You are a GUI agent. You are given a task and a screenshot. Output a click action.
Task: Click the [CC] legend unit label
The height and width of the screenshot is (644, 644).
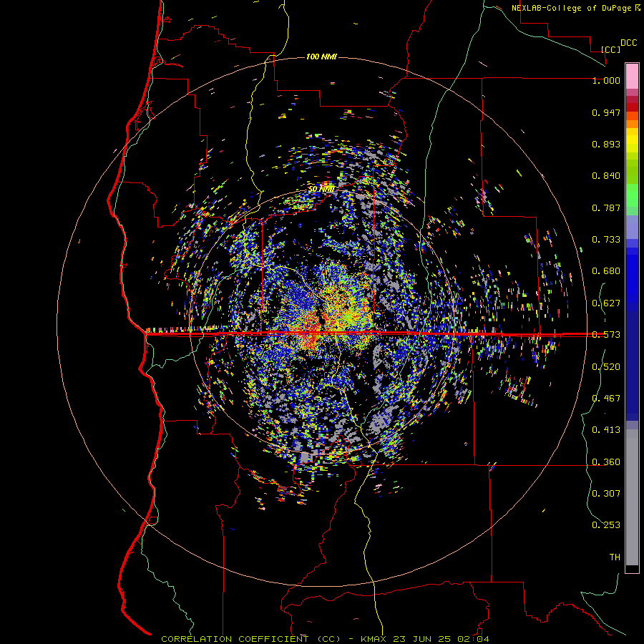coord(611,49)
